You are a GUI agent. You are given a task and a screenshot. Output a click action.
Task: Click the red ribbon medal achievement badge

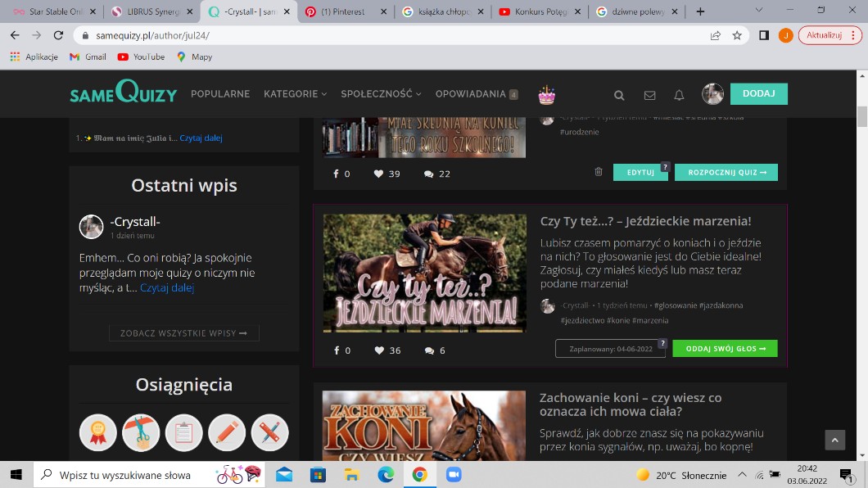[98, 432]
